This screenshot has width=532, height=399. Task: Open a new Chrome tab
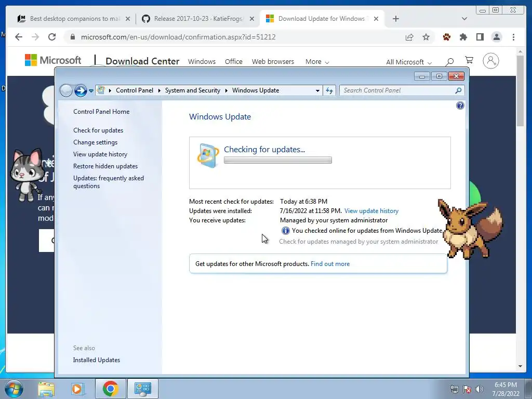click(x=395, y=19)
